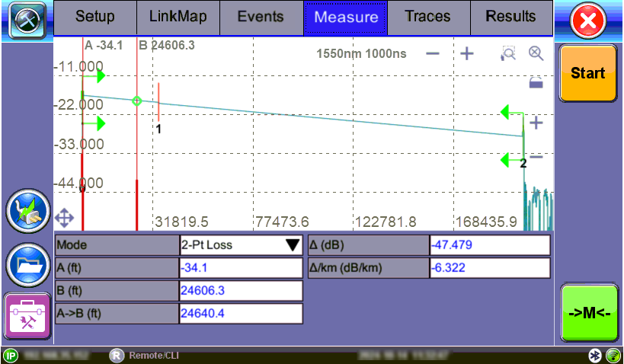Open the LinkMap tab
Image resolution: width=624 pixels, height=364 pixels.
pyautogui.click(x=178, y=17)
